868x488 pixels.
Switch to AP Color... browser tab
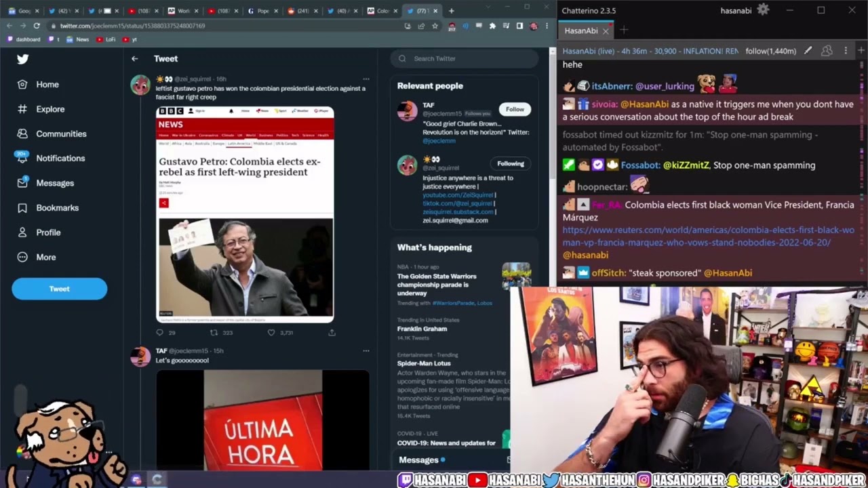380,11
